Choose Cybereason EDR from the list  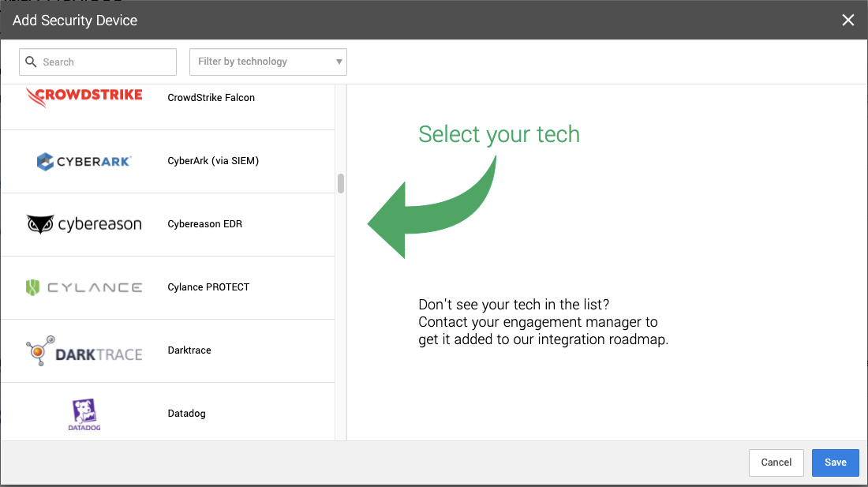tap(168, 225)
